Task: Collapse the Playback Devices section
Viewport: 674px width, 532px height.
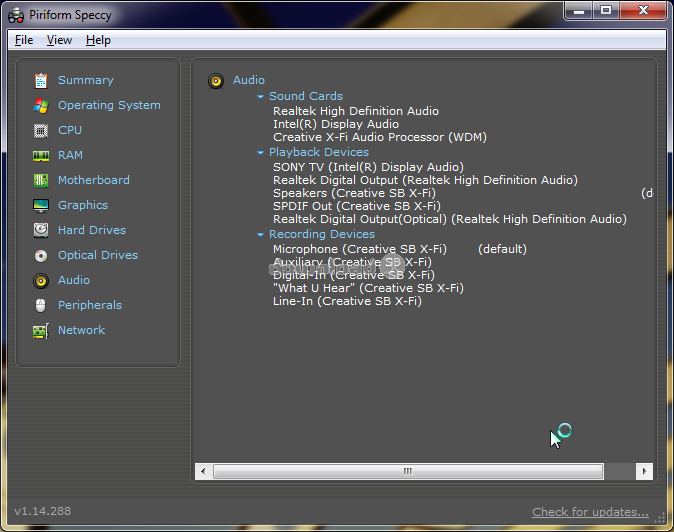Action: (260, 153)
